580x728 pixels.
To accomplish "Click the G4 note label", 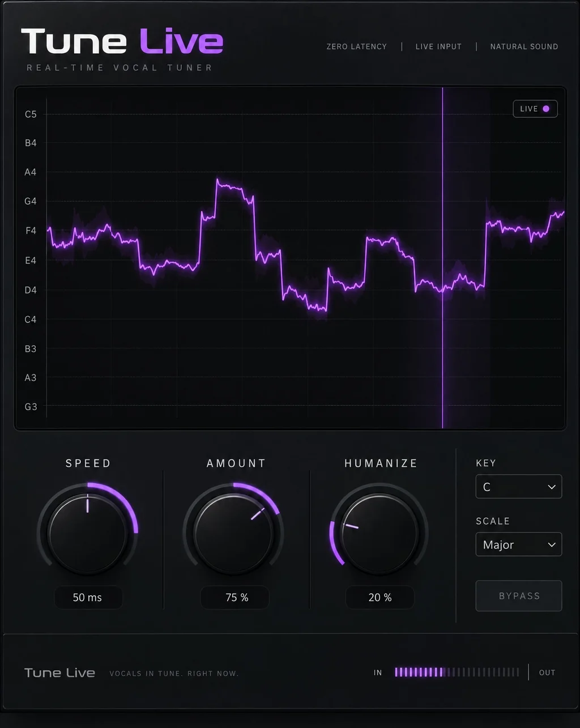I will [x=31, y=201].
